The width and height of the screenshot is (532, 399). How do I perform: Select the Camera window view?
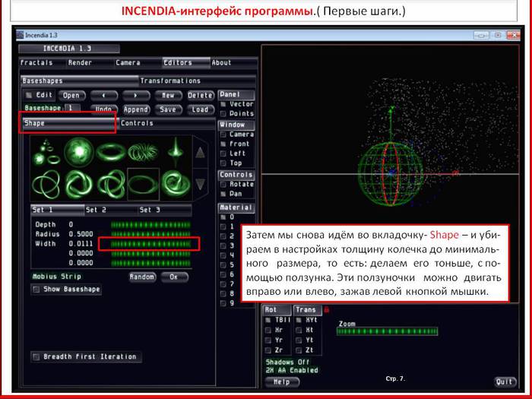(x=223, y=135)
